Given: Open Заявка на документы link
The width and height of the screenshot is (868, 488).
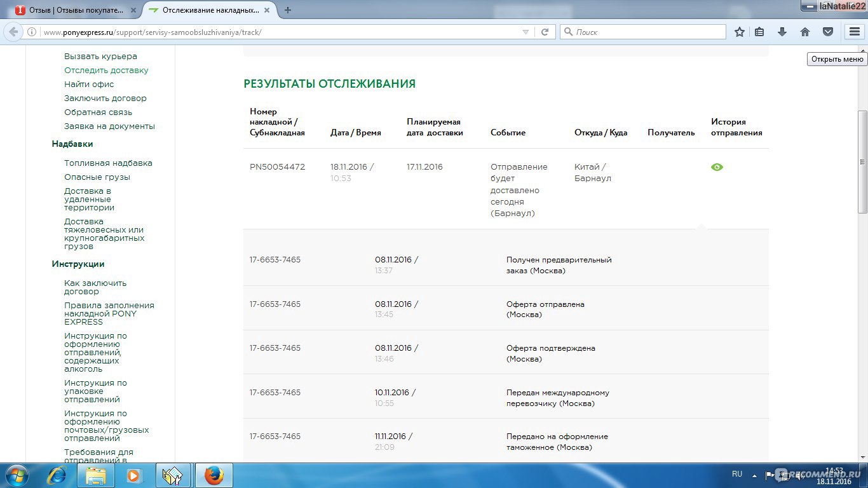Looking at the screenshot, I should click(109, 126).
